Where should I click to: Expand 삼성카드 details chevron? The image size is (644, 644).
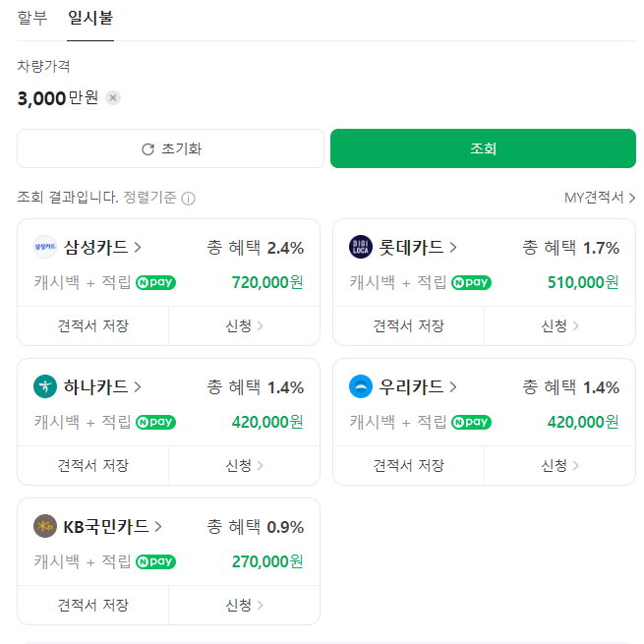point(138,248)
